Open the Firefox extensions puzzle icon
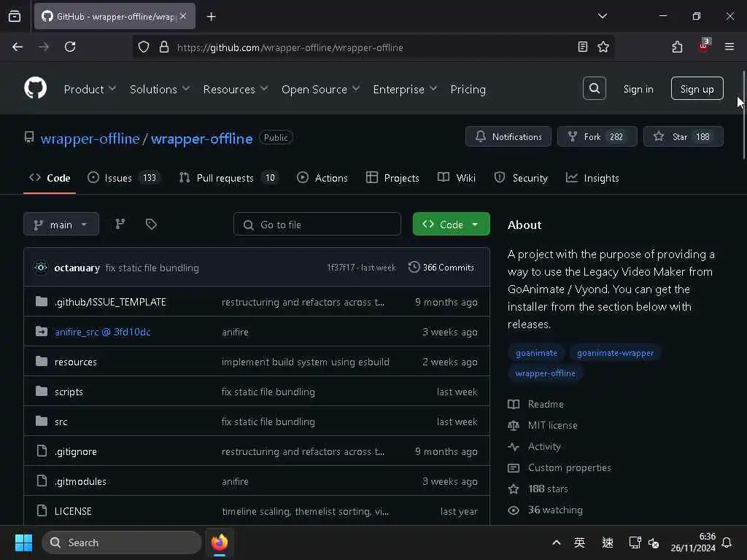 [x=677, y=47]
